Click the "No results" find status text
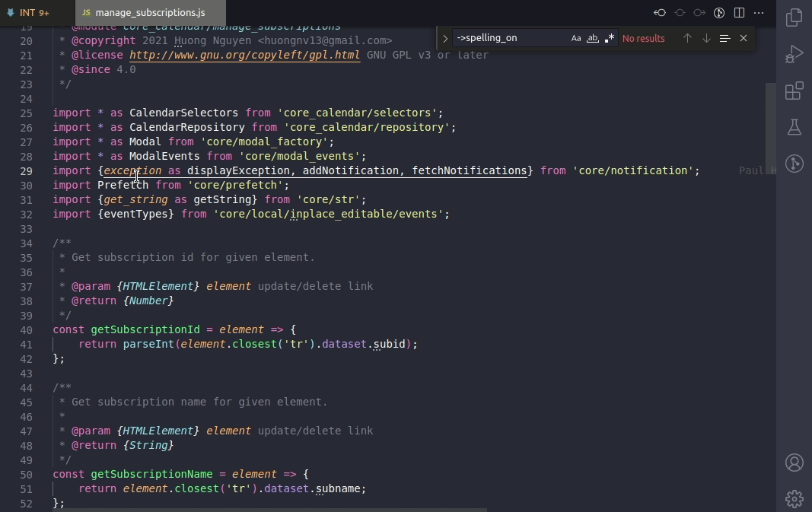Viewport: 812px width, 512px height. click(x=643, y=38)
